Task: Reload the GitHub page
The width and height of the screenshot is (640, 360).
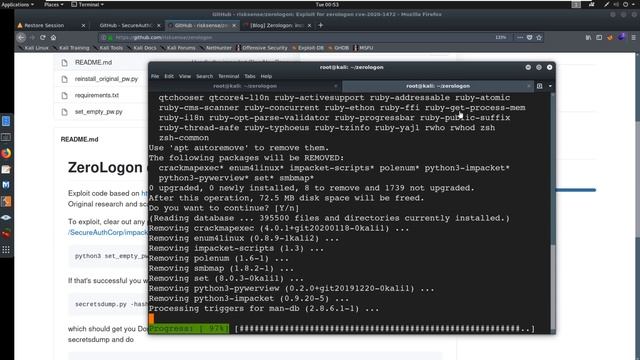Action: pos(42,37)
